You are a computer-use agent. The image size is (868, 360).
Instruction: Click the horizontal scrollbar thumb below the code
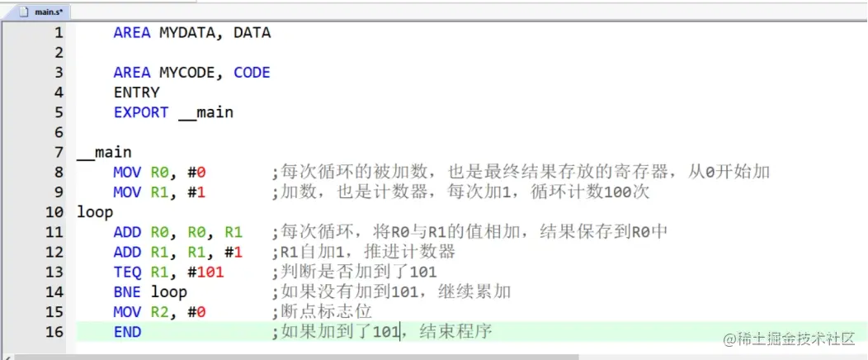pyautogui.click(x=297, y=358)
